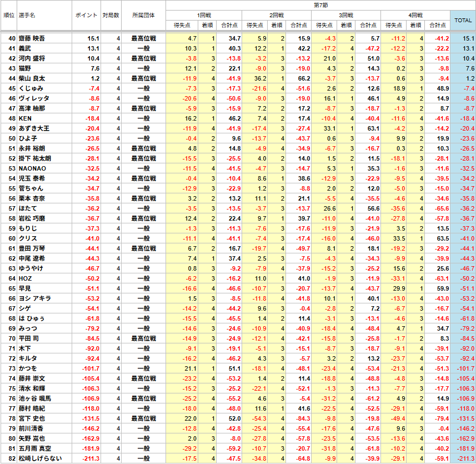Select player name 齋藤 映吾
The image size is (476, 464).
point(32,38)
